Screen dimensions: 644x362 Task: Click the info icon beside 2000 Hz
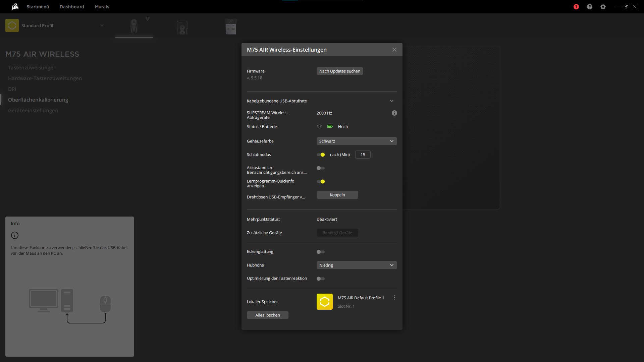click(394, 113)
